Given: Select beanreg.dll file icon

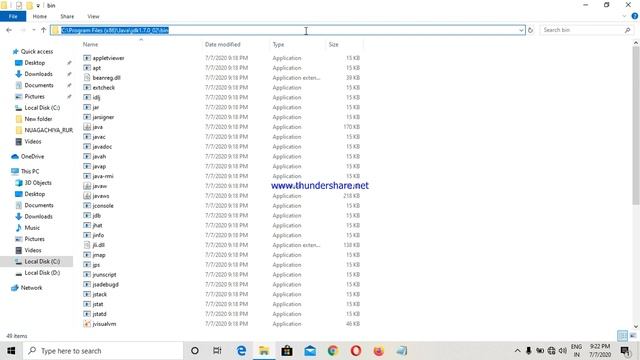Looking at the screenshot, I should coord(87,78).
